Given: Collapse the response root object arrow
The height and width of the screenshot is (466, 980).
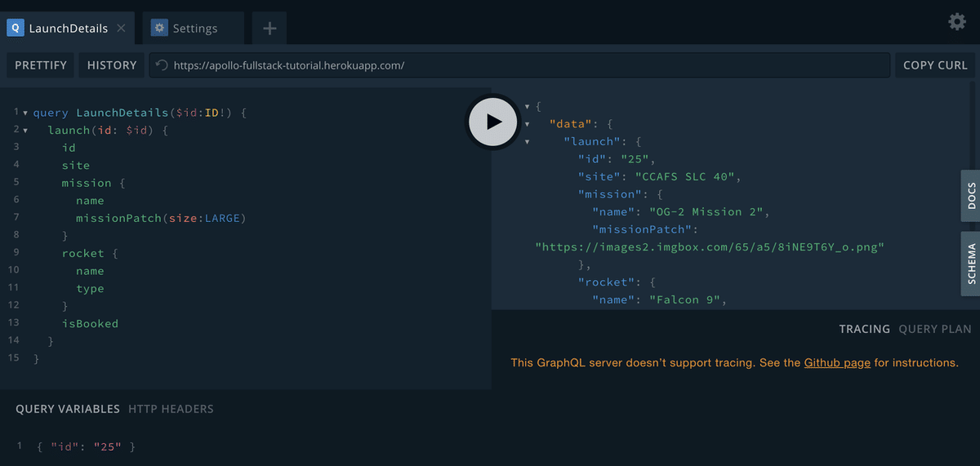Looking at the screenshot, I should click(527, 107).
